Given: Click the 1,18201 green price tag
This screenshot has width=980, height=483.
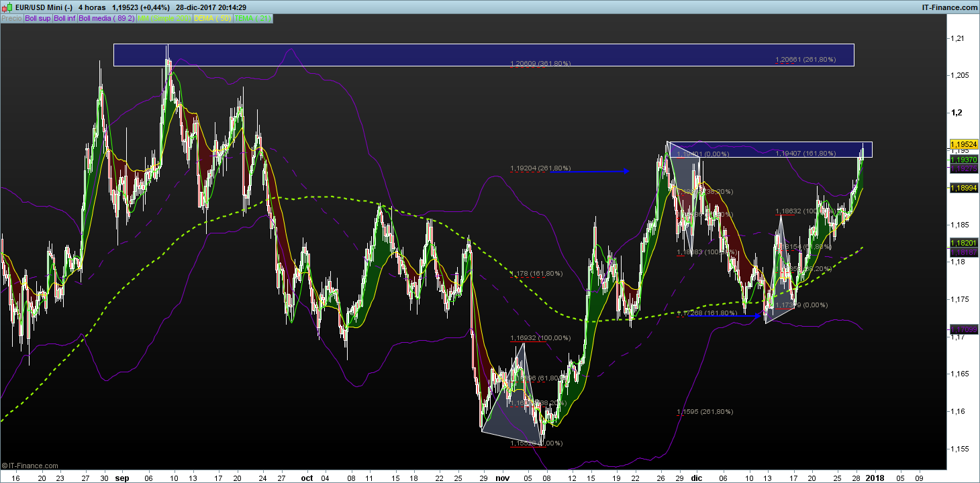Looking at the screenshot, I should [x=963, y=242].
